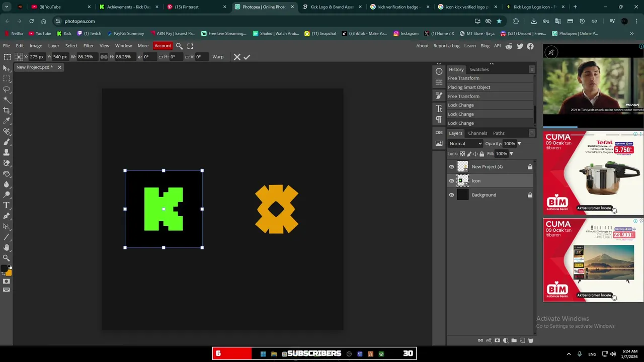Open the Photopea search magnifier
Viewport: 644px width, 362px height.
click(x=179, y=46)
